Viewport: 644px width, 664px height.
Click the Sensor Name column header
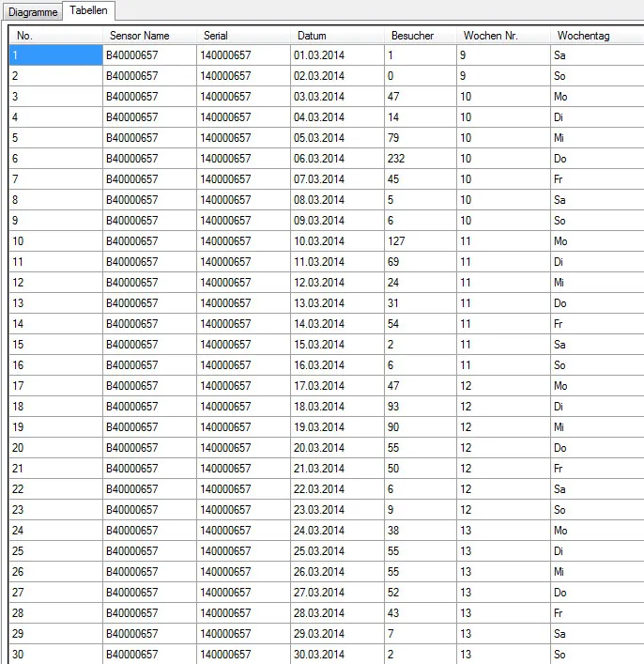tap(150, 36)
